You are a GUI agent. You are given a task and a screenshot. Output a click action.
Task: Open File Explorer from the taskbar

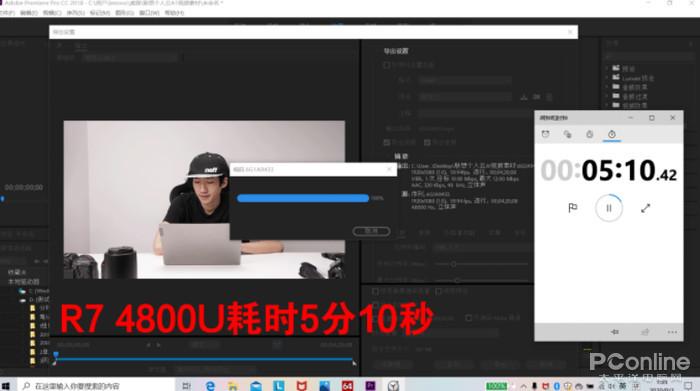(x=233, y=385)
